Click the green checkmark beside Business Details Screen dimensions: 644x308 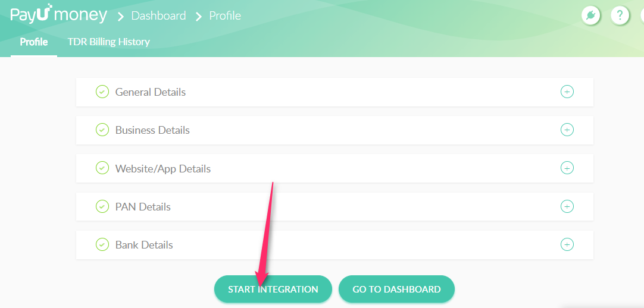point(102,130)
